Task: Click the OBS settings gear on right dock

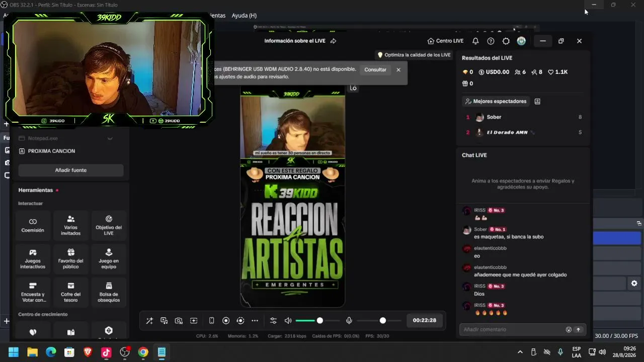Action: (634, 284)
